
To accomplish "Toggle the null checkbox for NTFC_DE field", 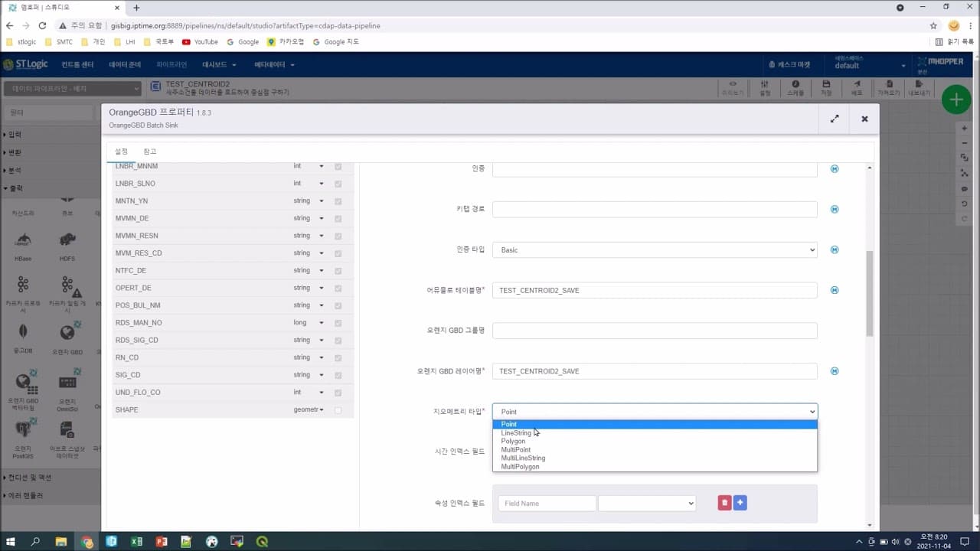I will click(x=338, y=271).
